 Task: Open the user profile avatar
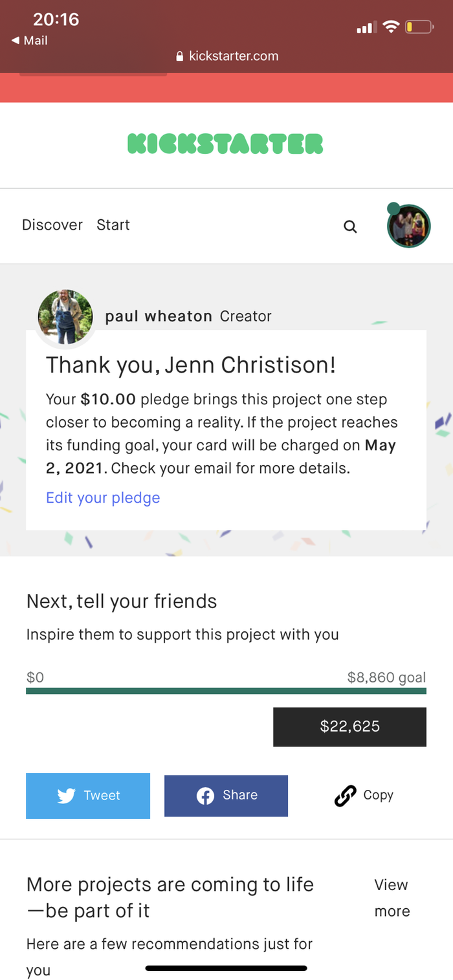pos(408,226)
